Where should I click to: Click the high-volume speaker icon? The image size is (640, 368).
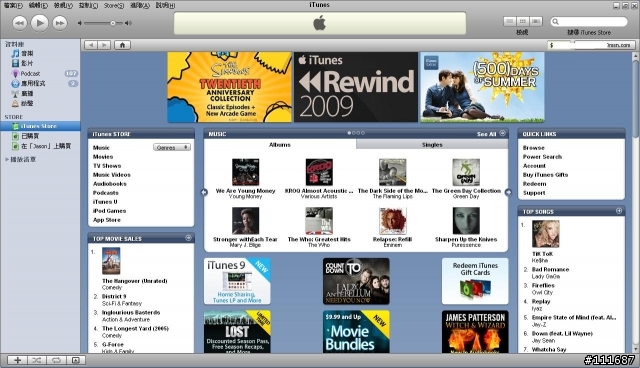point(128,23)
